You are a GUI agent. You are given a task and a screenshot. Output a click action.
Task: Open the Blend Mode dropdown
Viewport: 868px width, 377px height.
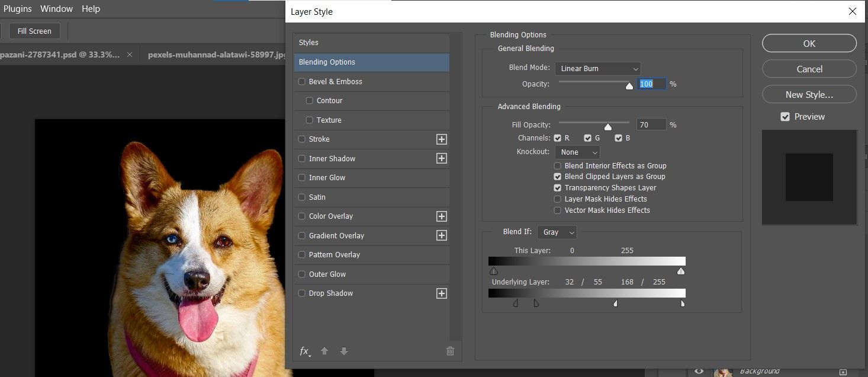point(597,69)
